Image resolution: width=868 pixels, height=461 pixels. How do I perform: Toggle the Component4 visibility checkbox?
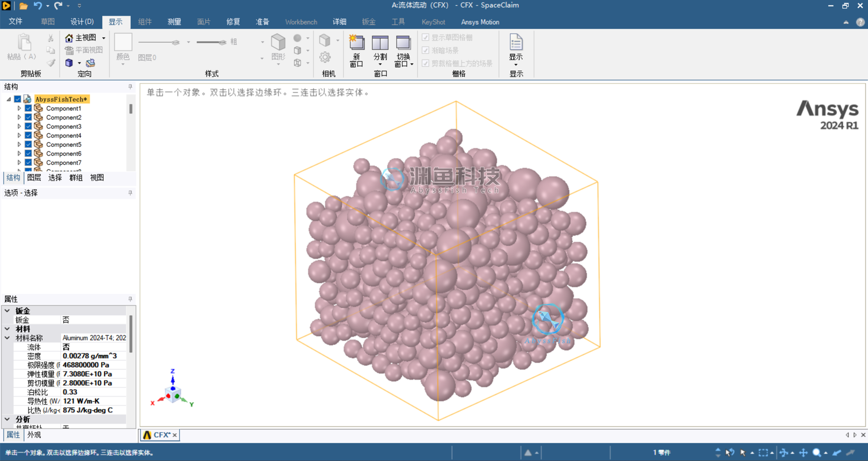coord(28,135)
